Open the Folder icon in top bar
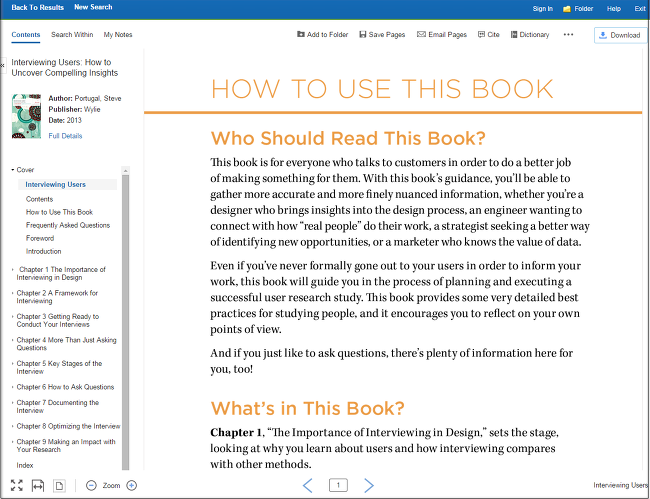The image size is (650, 499). coord(567,9)
